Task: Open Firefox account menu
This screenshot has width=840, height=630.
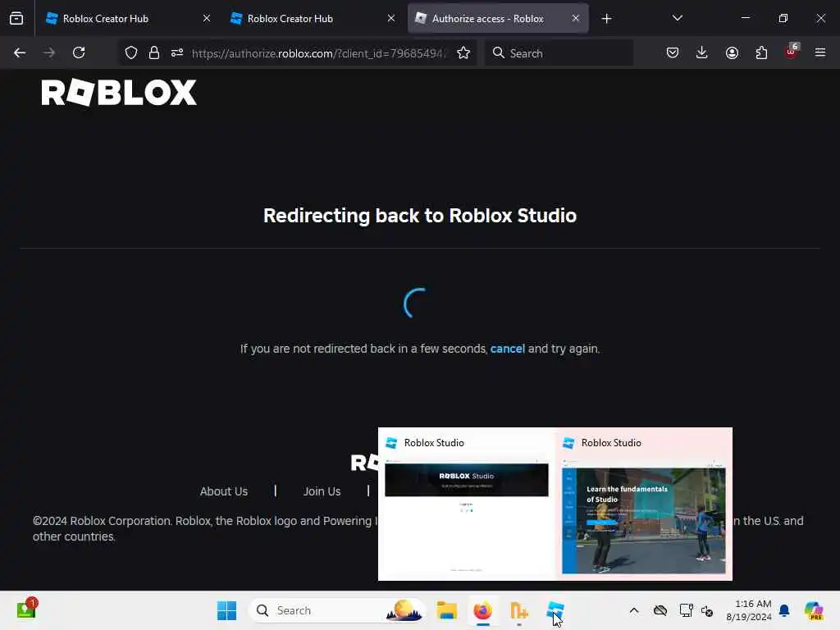Action: [x=732, y=53]
